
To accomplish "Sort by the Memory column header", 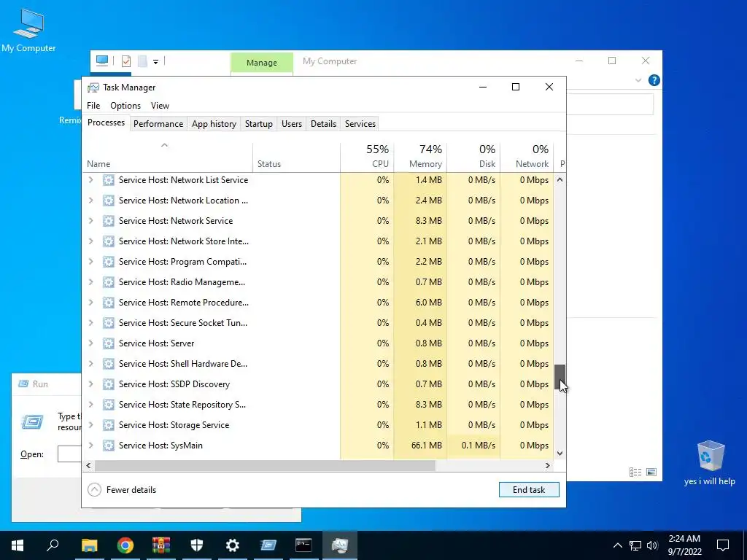I will pyautogui.click(x=420, y=157).
